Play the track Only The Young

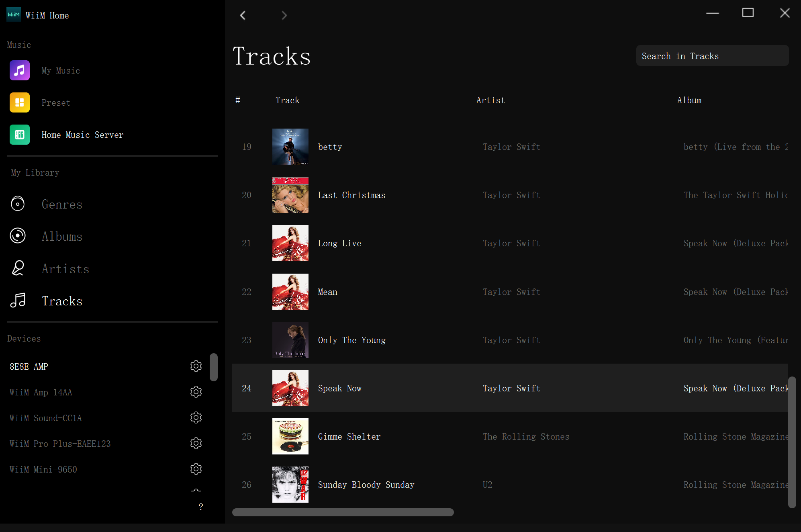(x=351, y=340)
